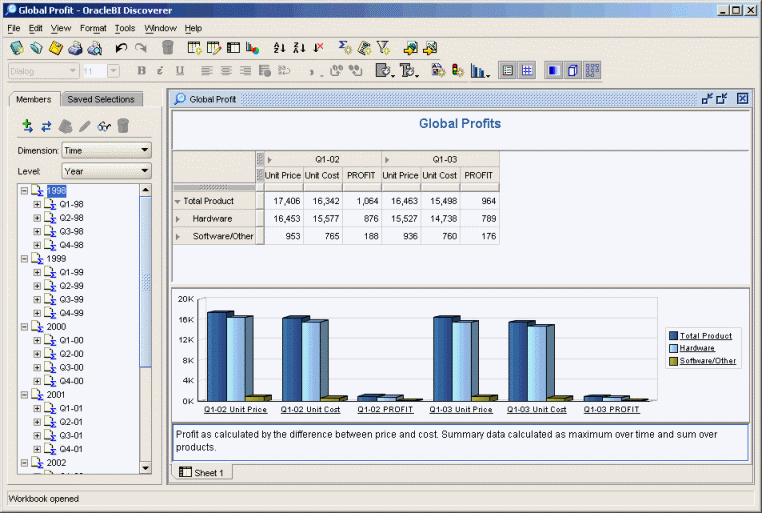This screenshot has width=762, height=513.
Task: Collapse the 1998 tree node
Action: [x=24, y=191]
